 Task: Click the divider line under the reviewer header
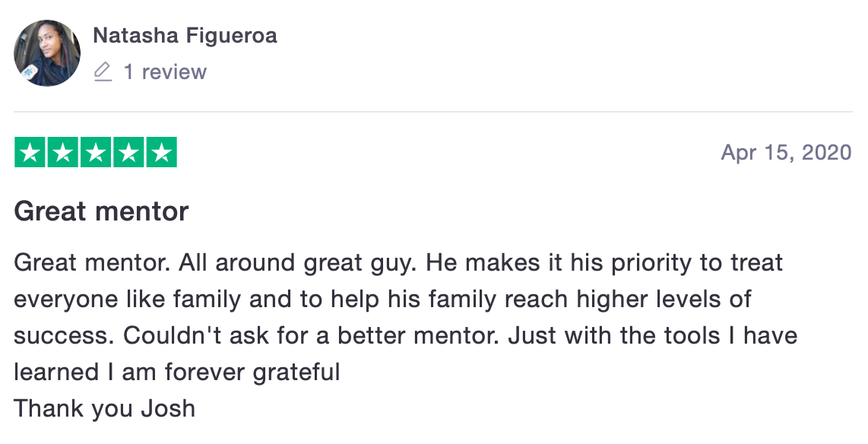(433, 112)
